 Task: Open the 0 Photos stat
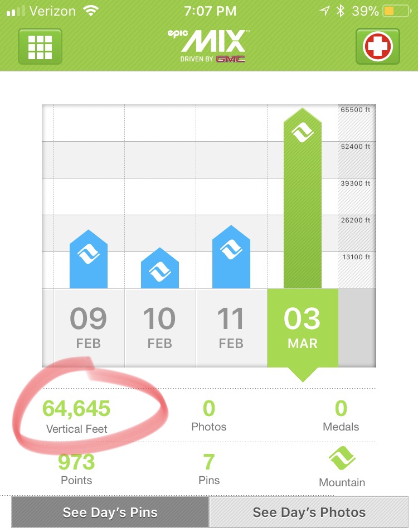click(x=209, y=416)
